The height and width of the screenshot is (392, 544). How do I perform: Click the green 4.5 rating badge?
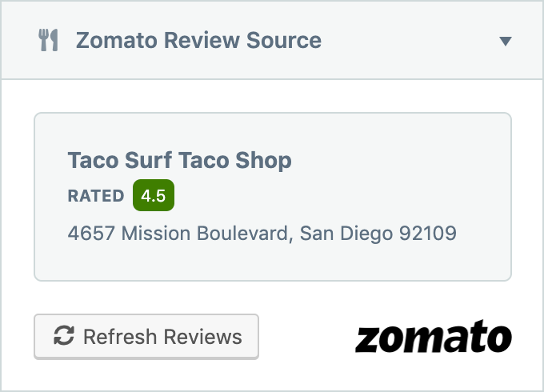pos(154,195)
